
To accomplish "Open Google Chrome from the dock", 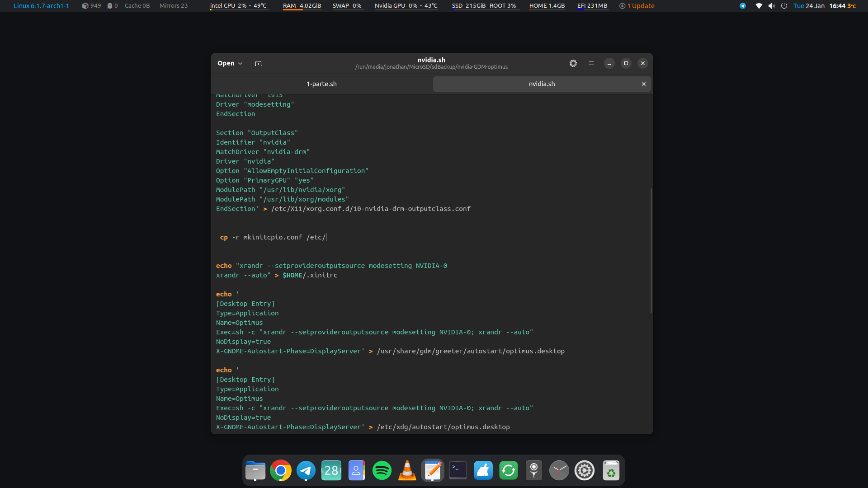I will [280, 470].
